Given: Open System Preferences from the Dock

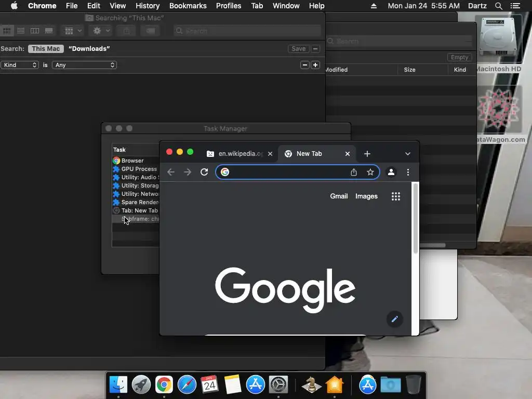Looking at the screenshot, I should click(x=278, y=385).
